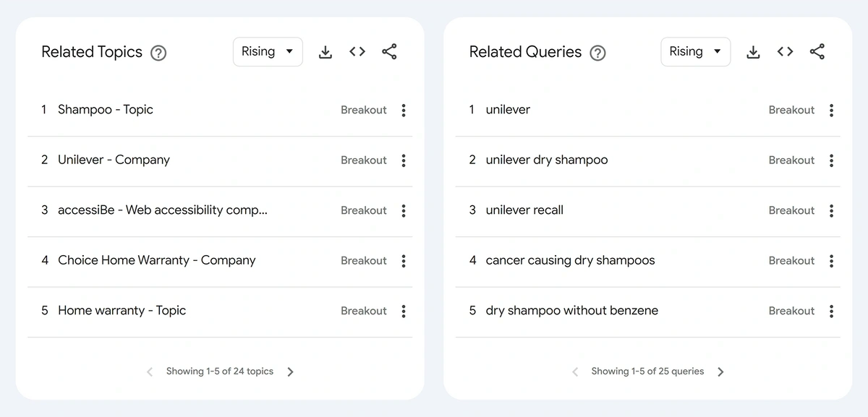Share the Related Queries card
Image resolution: width=868 pixels, height=417 pixels.
pos(817,52)
